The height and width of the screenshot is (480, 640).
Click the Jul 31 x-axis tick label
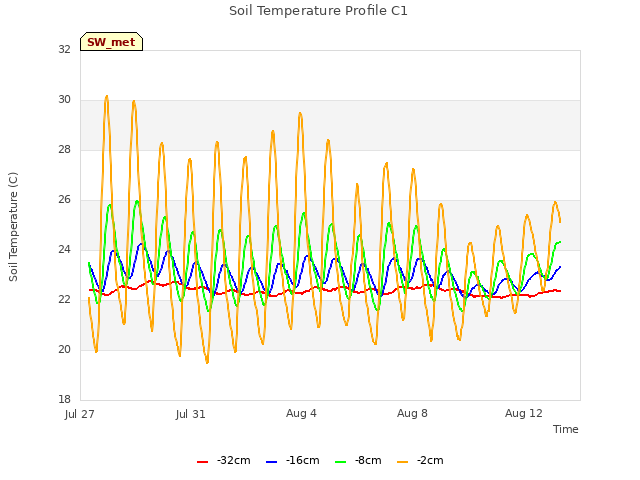point(191,414)
